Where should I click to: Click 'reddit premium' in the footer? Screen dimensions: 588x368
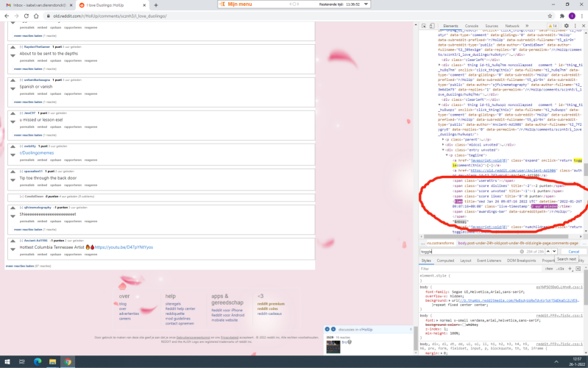(x=271, y=304)
